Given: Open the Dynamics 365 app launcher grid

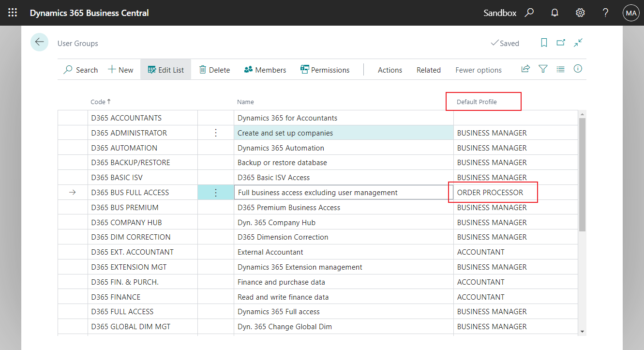Looking at the screenshot, I should 13,13.
